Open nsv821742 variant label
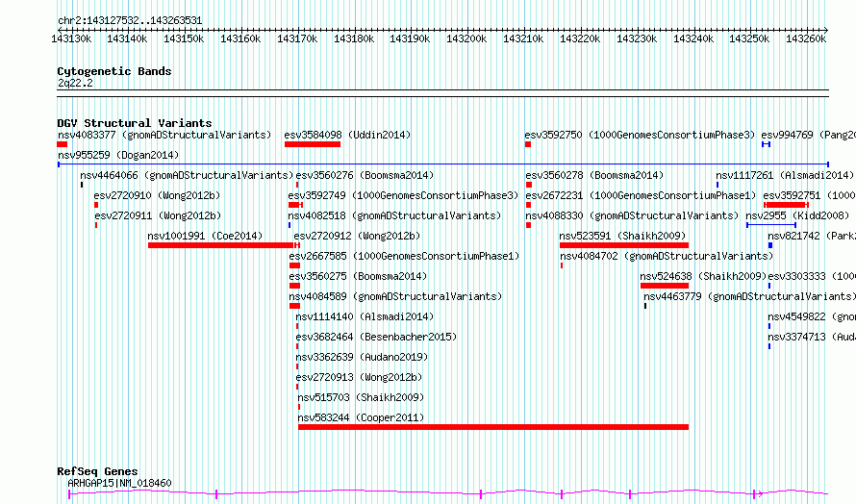 812,236
